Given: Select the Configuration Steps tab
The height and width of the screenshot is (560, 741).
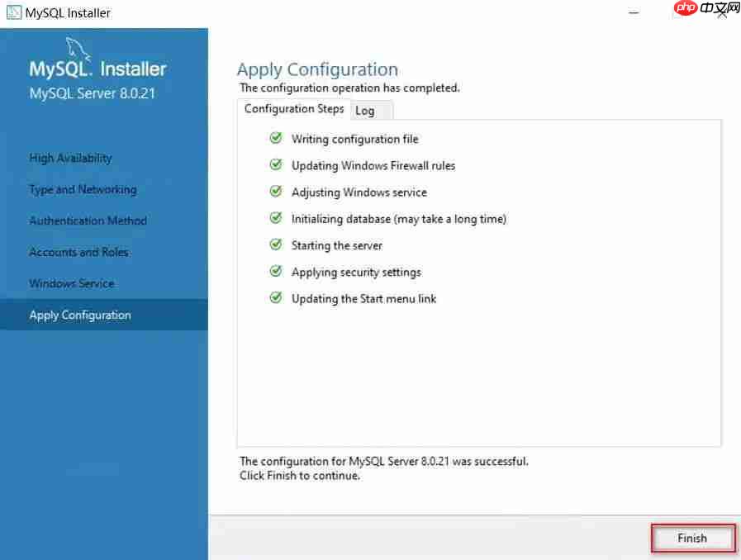Looking at the screenshot, I should tap(293, 108).
